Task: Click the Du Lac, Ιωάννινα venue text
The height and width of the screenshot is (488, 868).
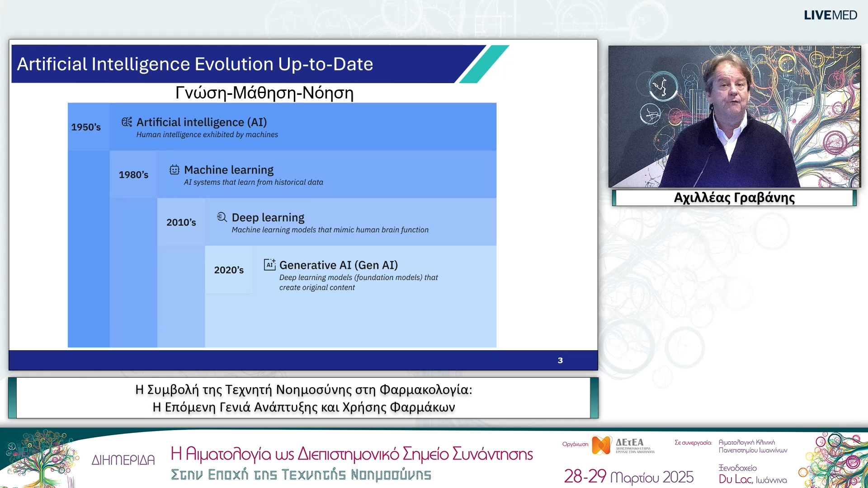Action: (752, 479)
